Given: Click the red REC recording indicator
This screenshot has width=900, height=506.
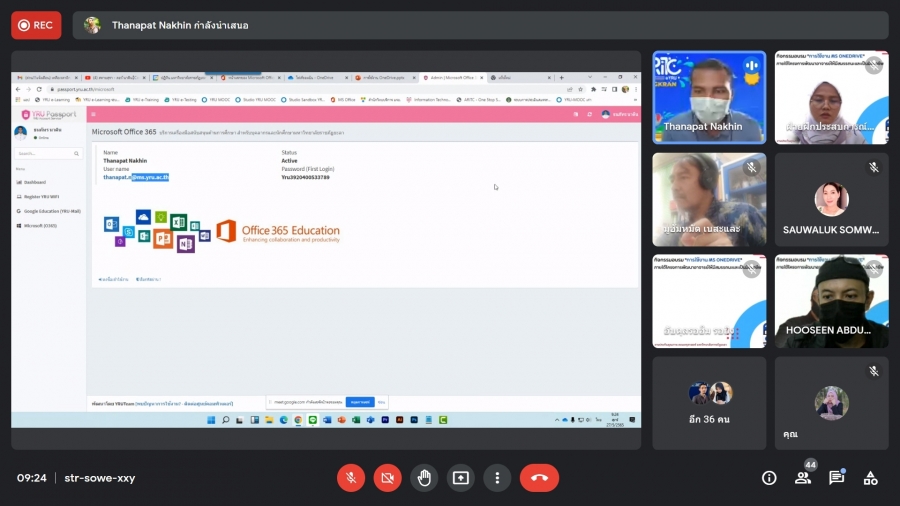Looking at the screenshot, I should coord(36,25).
